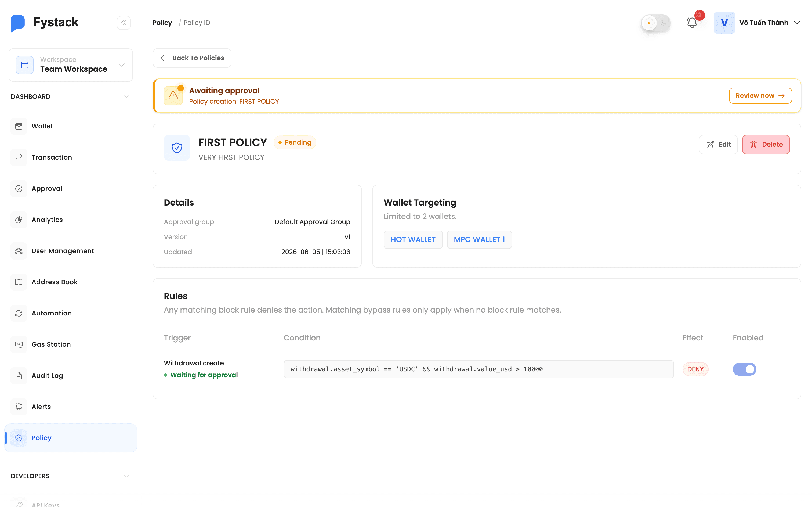This screenshot has height=510, width=812.
Task: Go to Audit Log menu item
Action: click(x=71, y=375)
